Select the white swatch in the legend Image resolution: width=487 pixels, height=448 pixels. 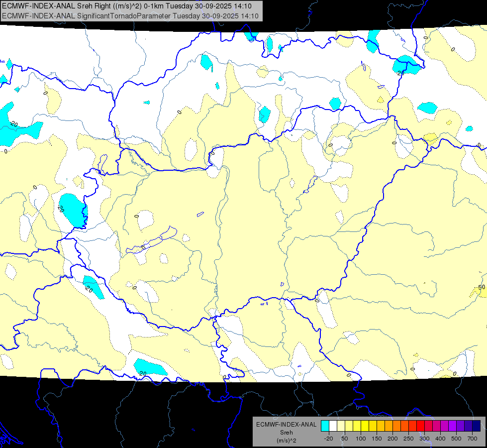[x=333, y=426]
